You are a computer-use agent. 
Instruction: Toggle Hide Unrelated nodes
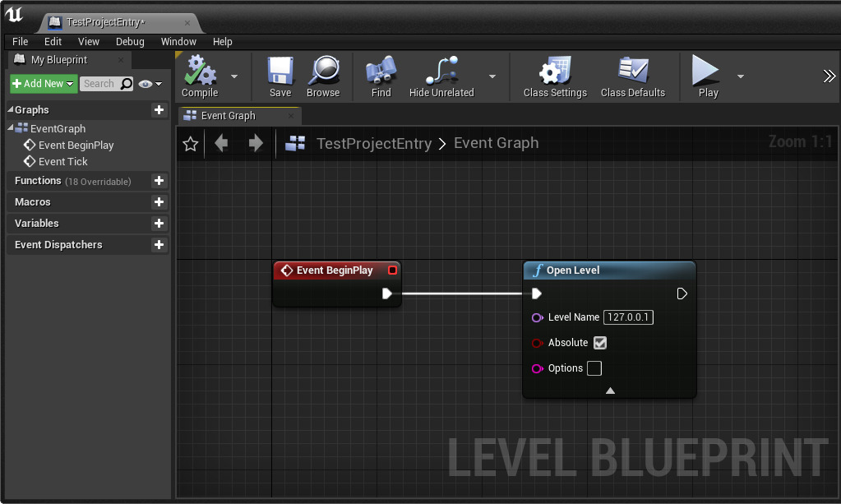click(441, 72)
